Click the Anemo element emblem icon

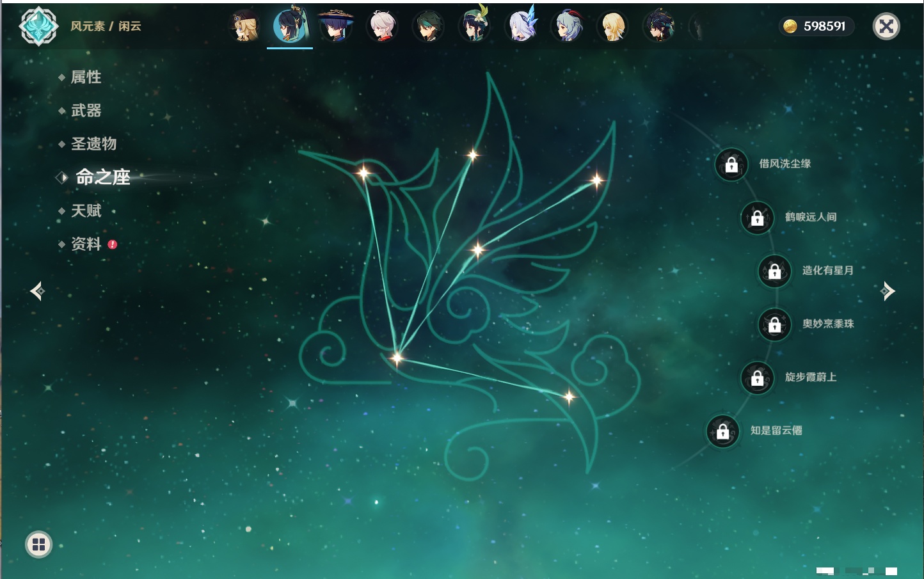38,26
